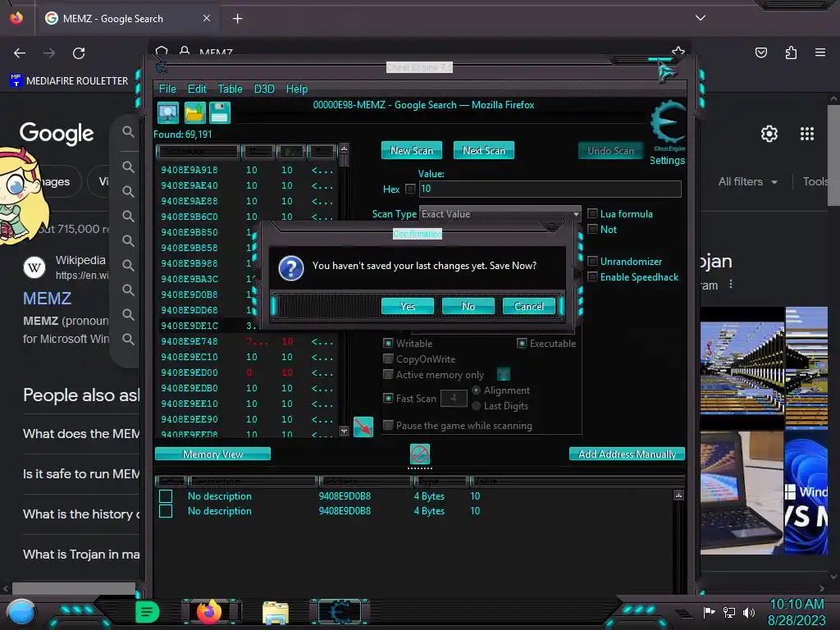Open File Explorer on taskbar
This screenshot has height=630, width=840.
tap(276, 613)
